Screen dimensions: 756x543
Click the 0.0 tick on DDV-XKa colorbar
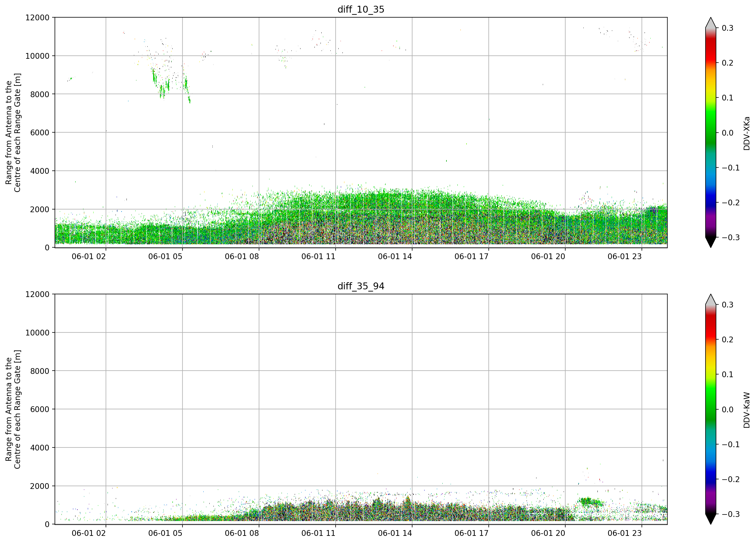tap(727, 133)
